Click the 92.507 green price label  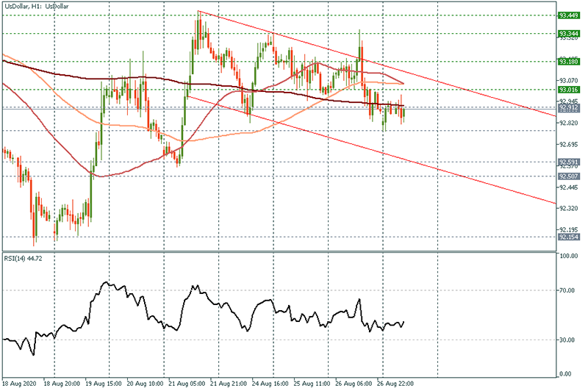pos(569,176)
